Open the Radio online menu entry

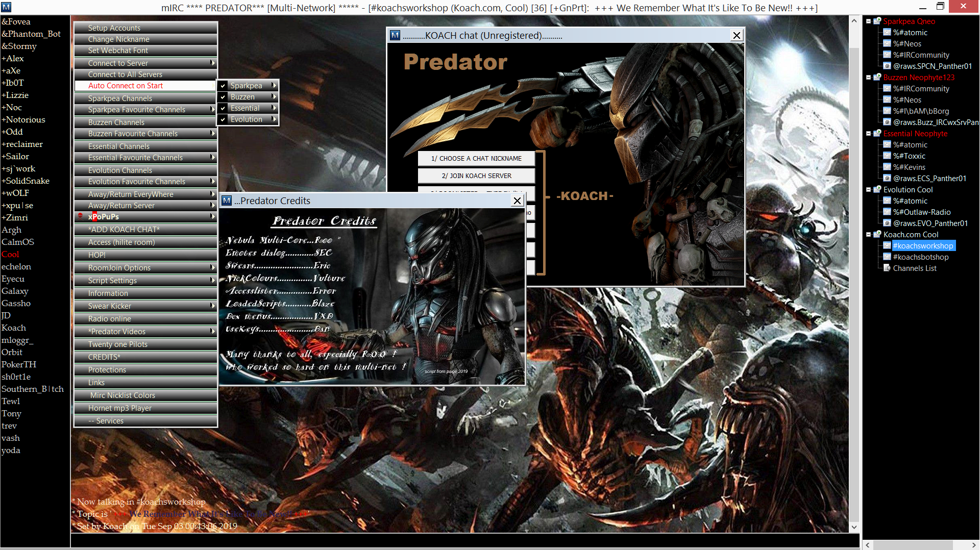(145, 318)
